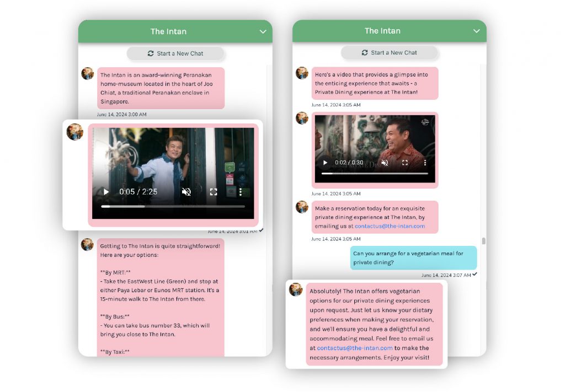Collapse the left The Intan chat window chevron
The image size is (565, 392).
tap(263, 31)
